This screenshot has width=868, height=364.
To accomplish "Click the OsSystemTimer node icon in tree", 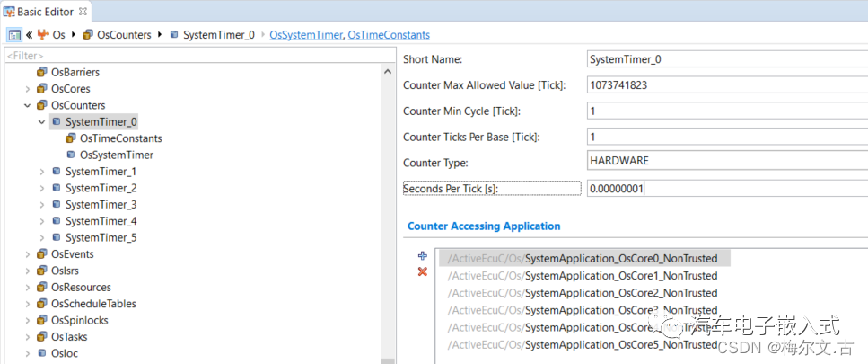I will [71, 155].
